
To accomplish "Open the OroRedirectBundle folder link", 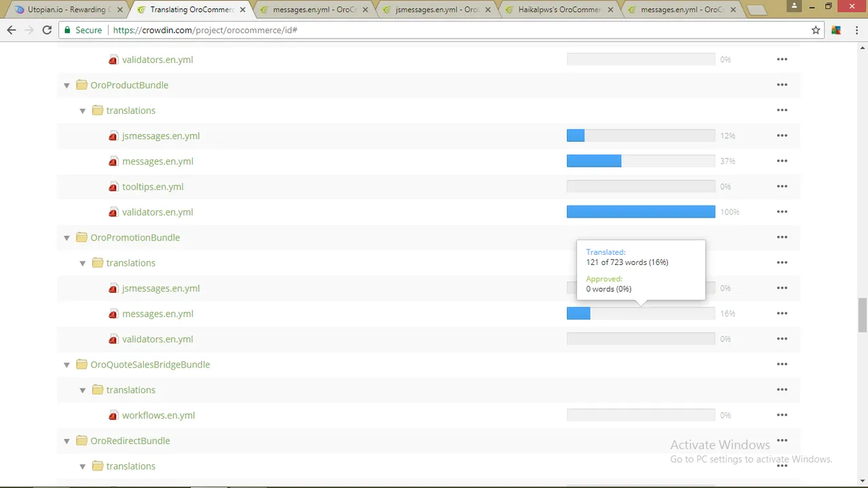I will (x=130, y=441).
